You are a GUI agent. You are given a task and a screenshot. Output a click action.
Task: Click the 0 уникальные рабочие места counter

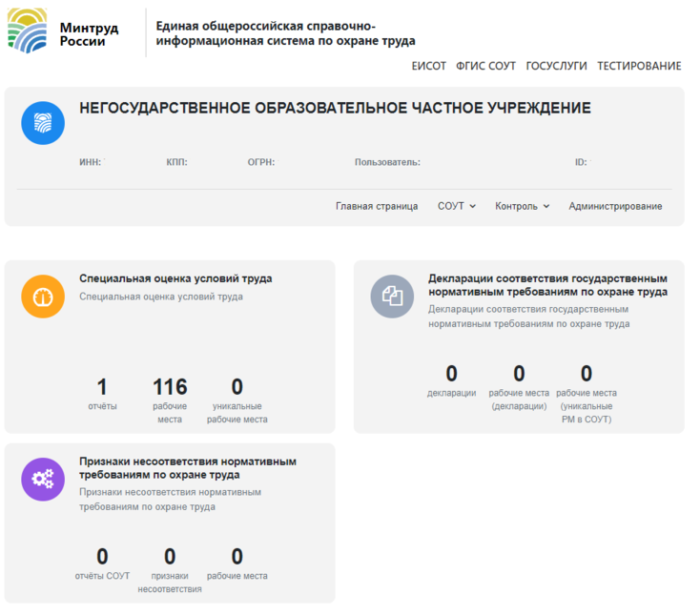237,400
